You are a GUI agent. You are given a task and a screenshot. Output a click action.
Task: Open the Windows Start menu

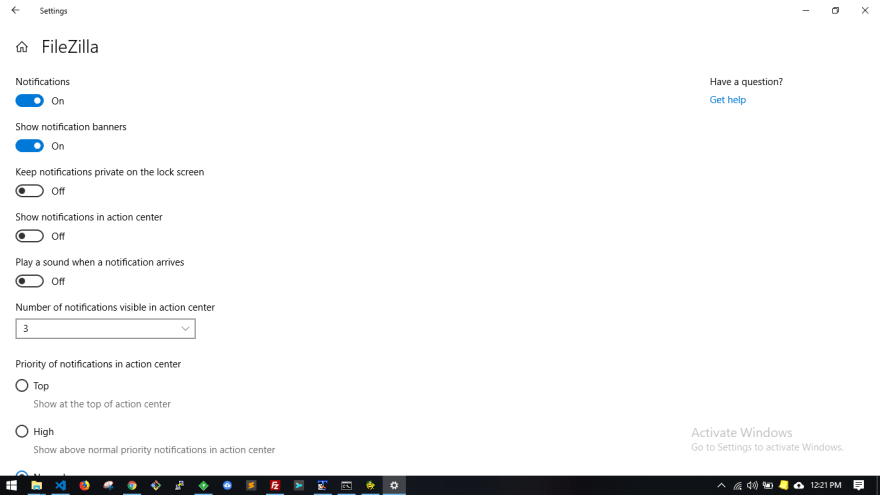11,485
